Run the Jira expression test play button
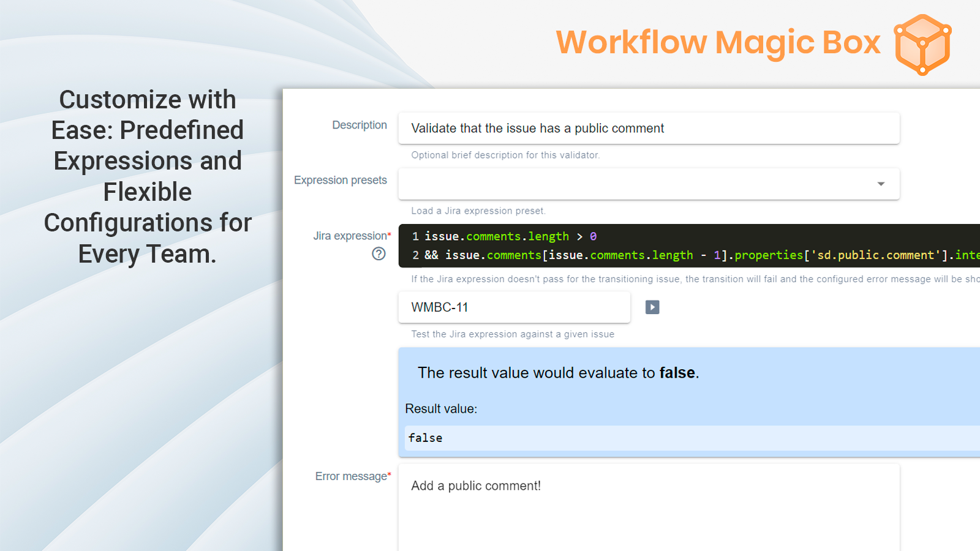 [x=652, y=307]
